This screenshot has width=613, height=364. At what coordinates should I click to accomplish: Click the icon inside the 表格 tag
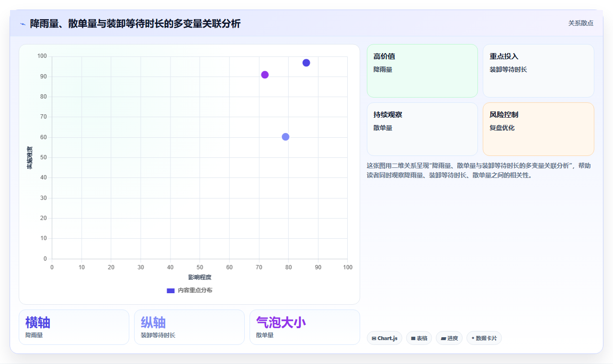tap(413, 339)
